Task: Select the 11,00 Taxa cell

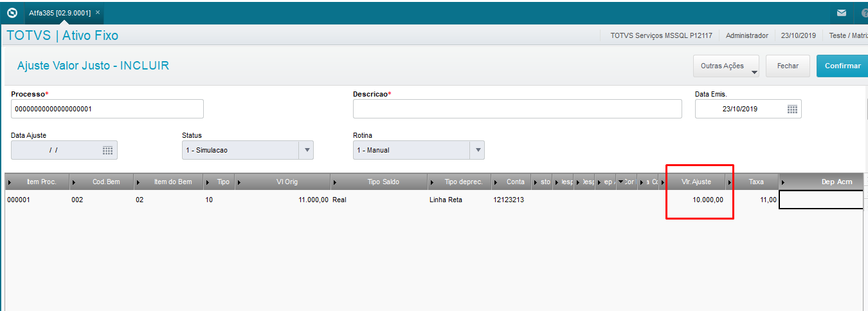Action: pyautogui.click(x=753, y=200)
